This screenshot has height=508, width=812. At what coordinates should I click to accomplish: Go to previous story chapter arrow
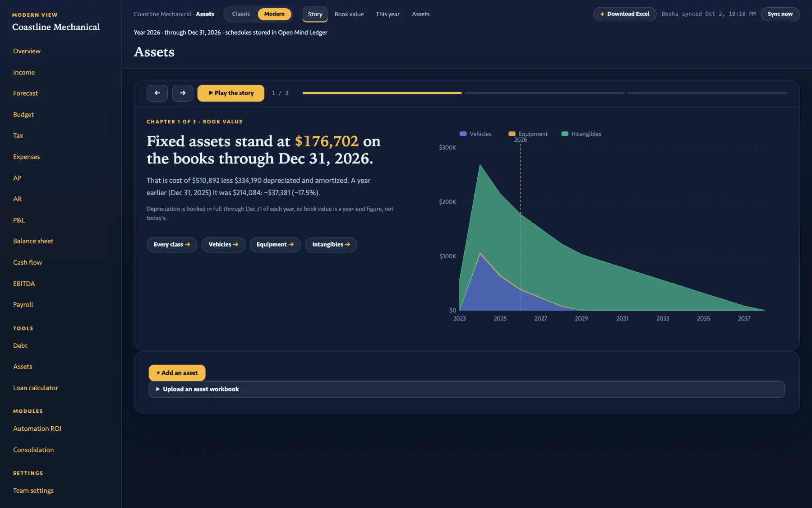[x=157, y=93]
